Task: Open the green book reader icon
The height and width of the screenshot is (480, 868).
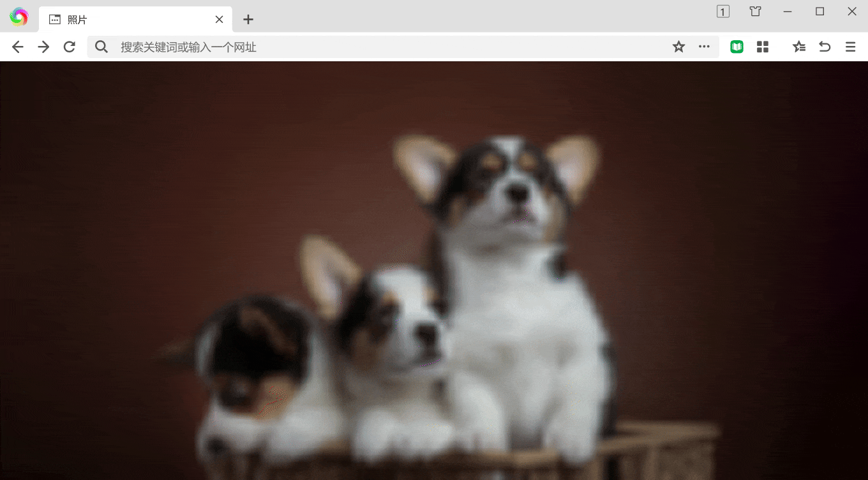Action: click(737, 47)
